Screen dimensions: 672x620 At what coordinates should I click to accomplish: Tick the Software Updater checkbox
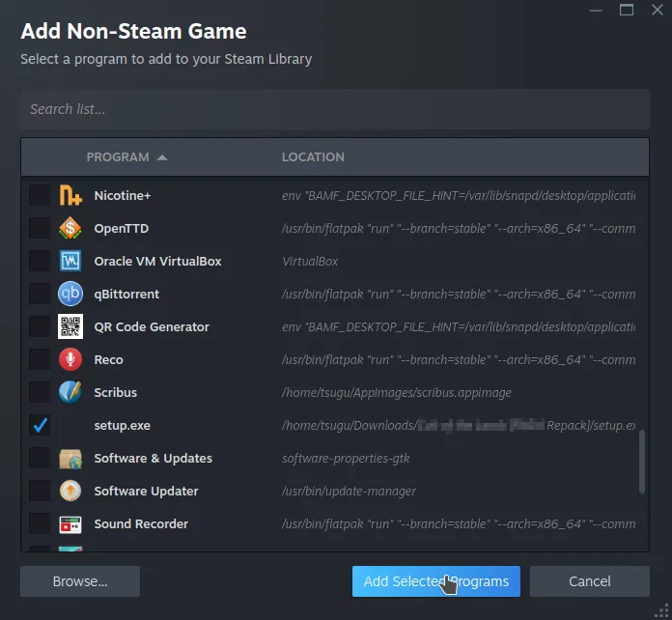coord(40,491)
